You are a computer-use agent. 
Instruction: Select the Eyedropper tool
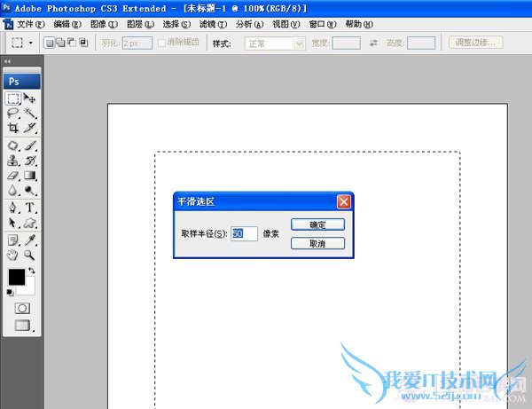point(30,240)
